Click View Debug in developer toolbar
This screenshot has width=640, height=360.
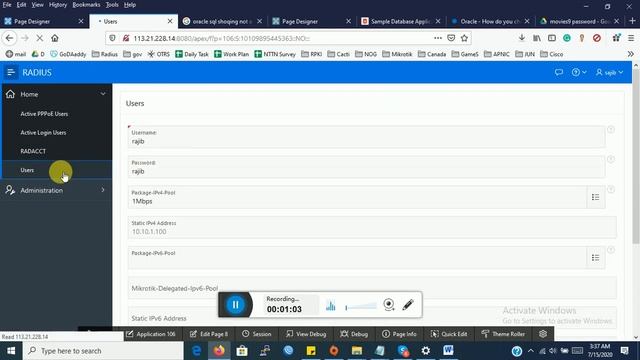(306, 334)
